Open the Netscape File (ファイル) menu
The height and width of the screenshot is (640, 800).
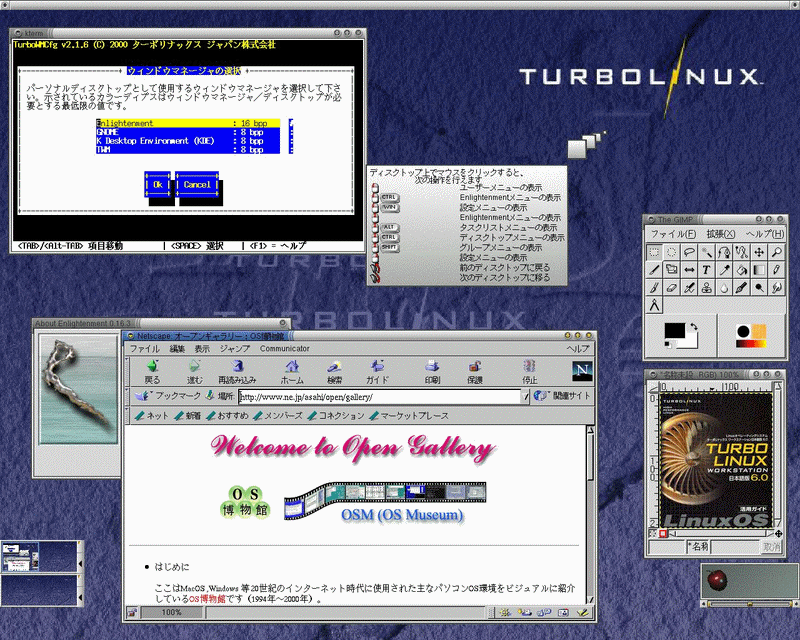(x=145, y=349)
